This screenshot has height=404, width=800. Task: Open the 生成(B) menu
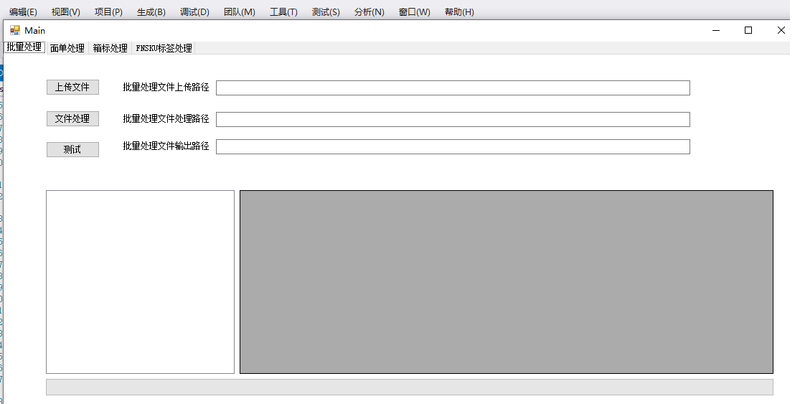(x=151, y=12)
